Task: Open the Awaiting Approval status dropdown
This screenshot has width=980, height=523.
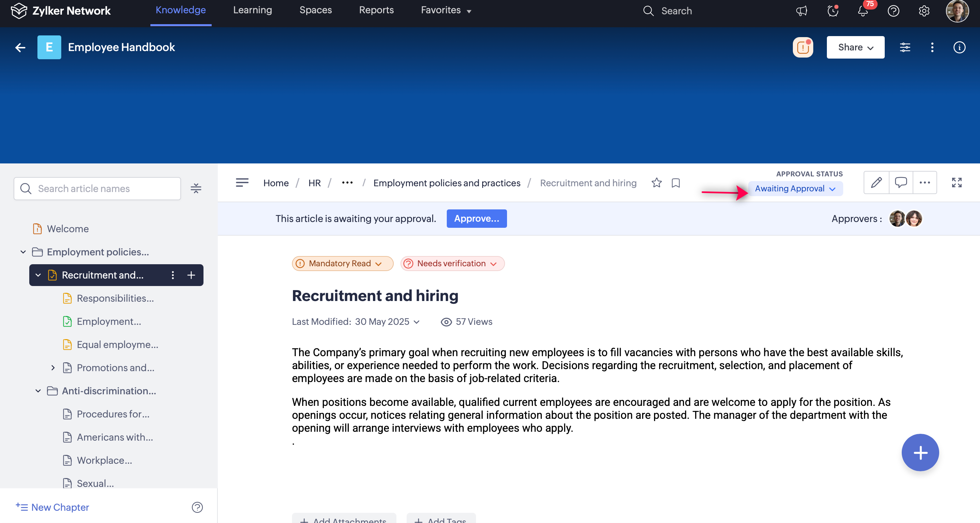Action: click(x=795, y=189)
